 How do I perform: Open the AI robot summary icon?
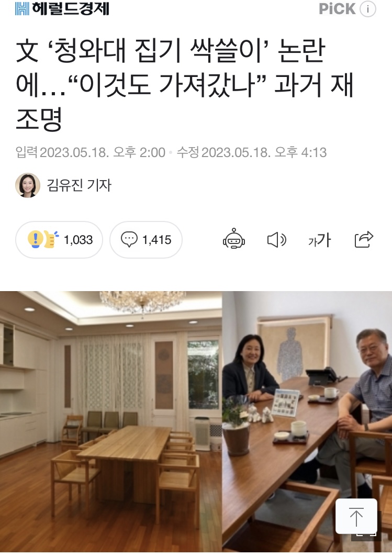[x=233, y=239]
